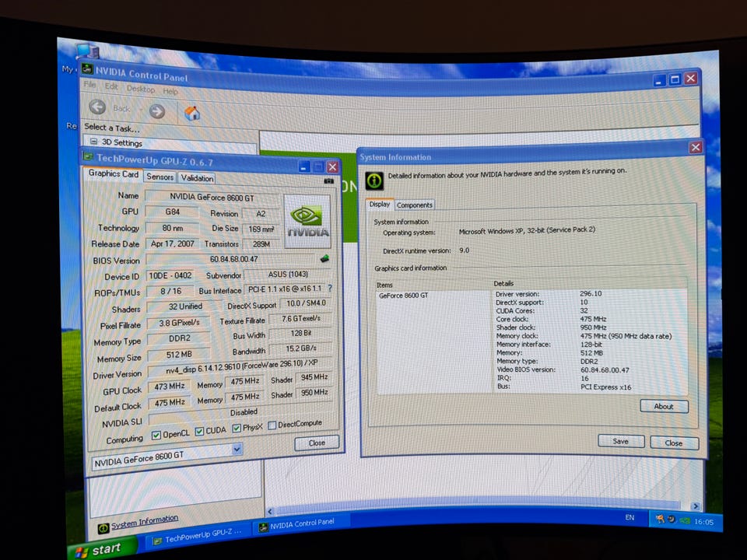Image resolution: width=747 pixels, height=560 pixels.
Task: Click the NVIDIA tray icon near clock
Action: pos(685,520)
